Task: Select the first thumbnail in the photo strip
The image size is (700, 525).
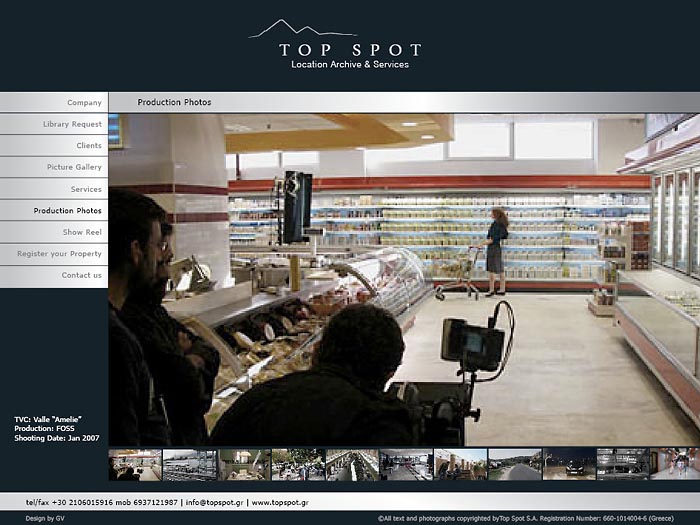Action: click(134, 464)
